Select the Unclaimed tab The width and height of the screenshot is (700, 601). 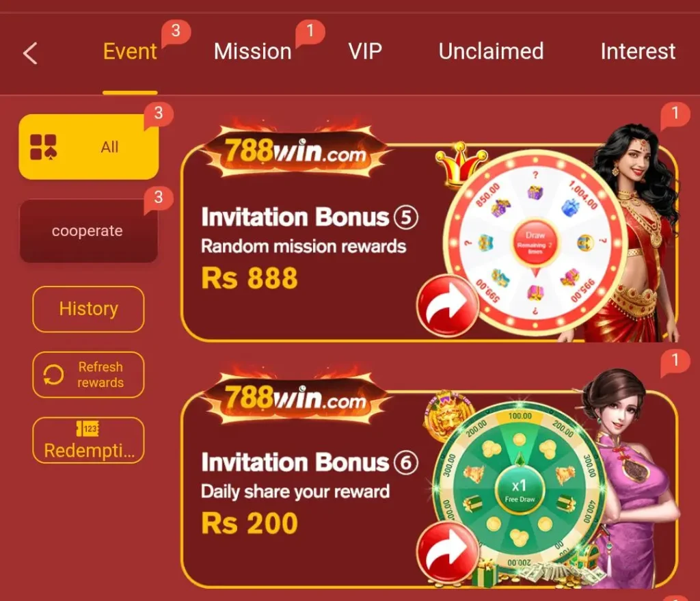pyautogui.click(x=491, y=51)
